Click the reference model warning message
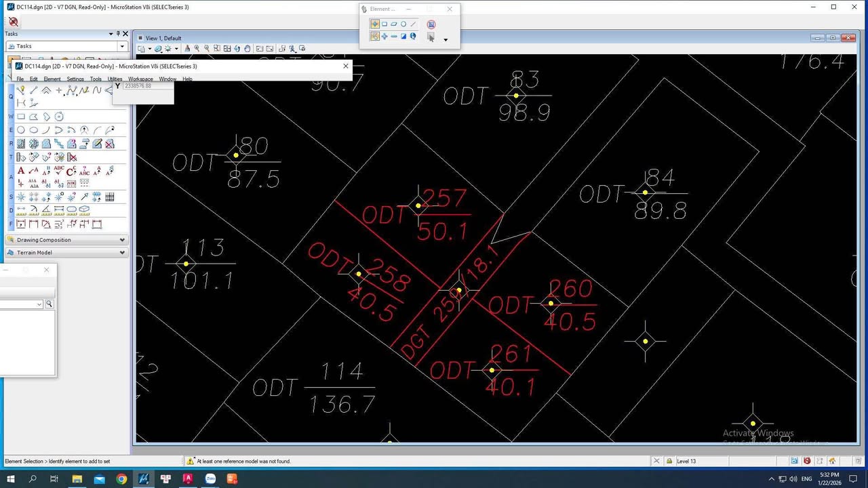Image resolution: width=868 pixels, height=488 pixels. [243, 462]
